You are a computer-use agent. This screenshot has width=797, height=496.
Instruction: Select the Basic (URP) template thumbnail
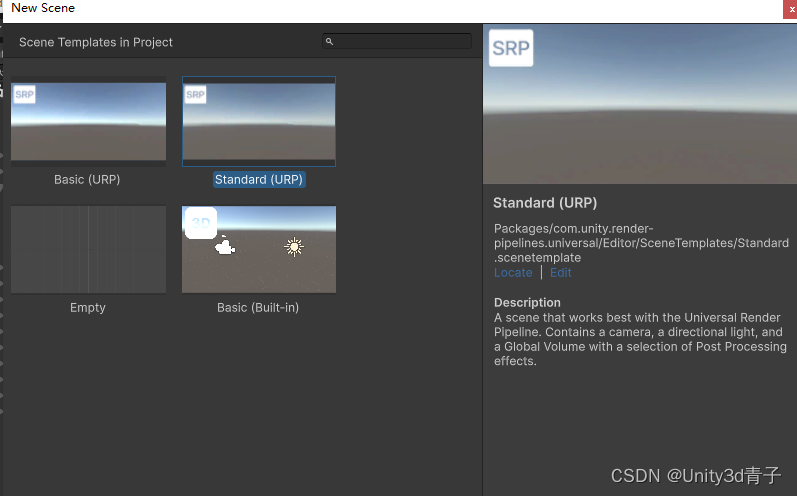click(88, 121)
